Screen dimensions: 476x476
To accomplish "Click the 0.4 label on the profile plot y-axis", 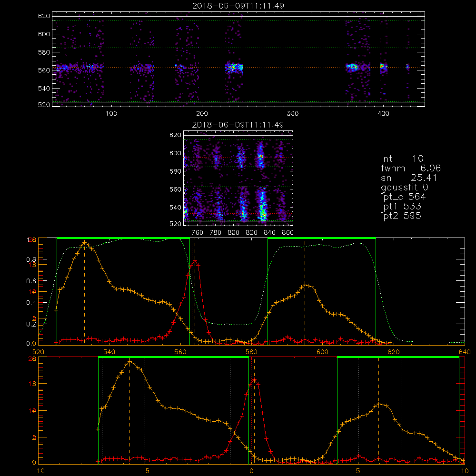I will (31, 303).
